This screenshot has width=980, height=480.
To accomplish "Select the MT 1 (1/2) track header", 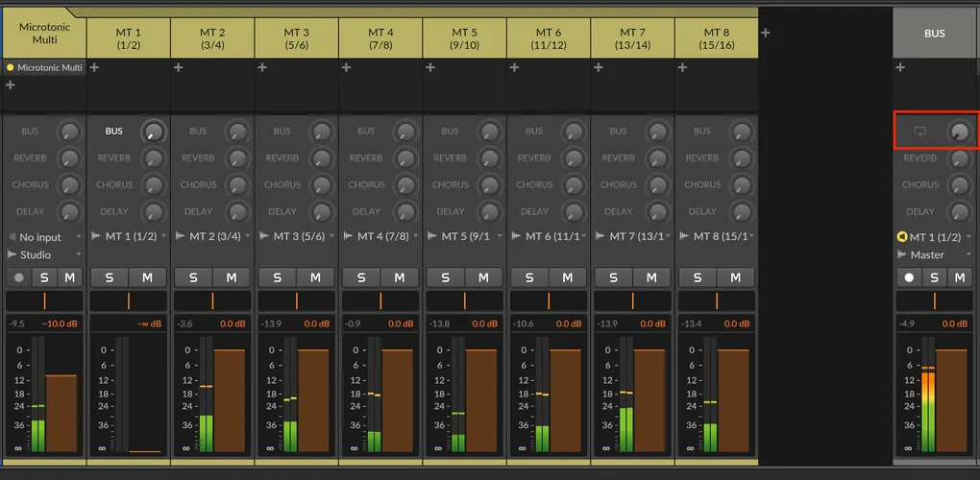I will pyautogui.click(x=128, y=38).
